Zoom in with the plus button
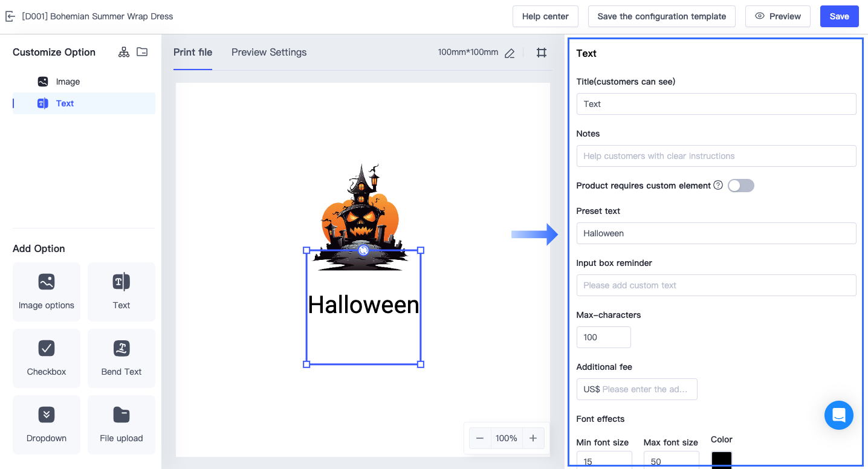Image resolution: width=868 pixels, height=469 pixels. pos(533,438)
